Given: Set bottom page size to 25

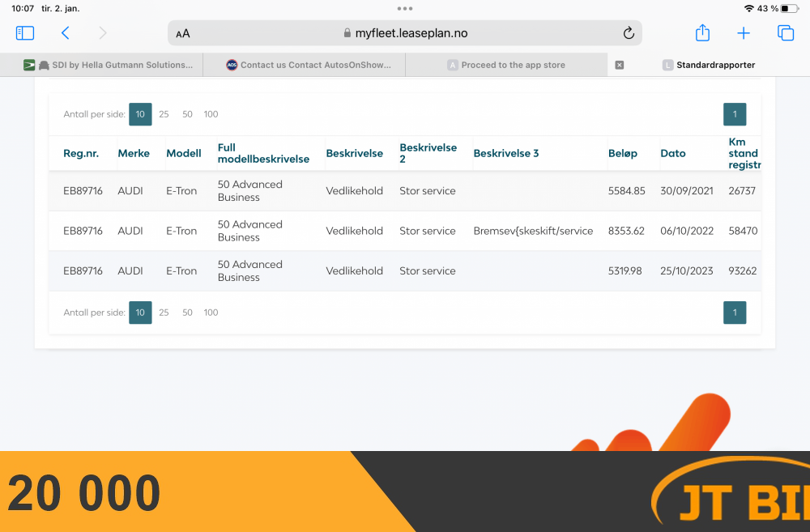Looking at the screenshot, I should (164, 313).
